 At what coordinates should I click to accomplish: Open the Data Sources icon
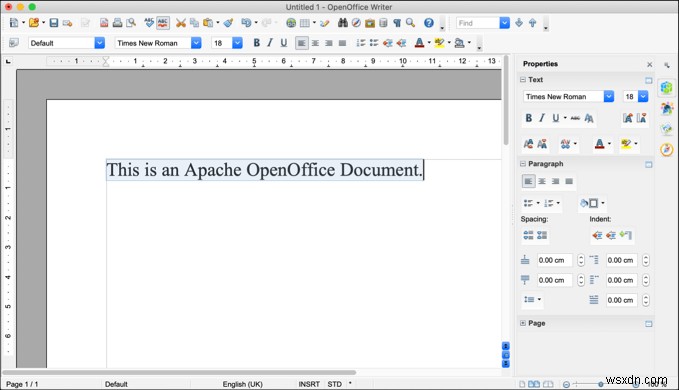coord(383,23)
